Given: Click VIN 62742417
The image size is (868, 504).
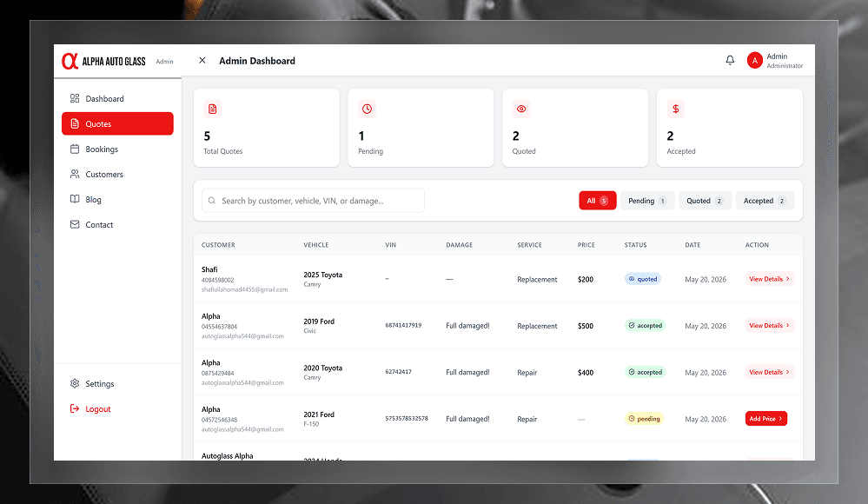Looking at the screenshot, I should point(399,372).
